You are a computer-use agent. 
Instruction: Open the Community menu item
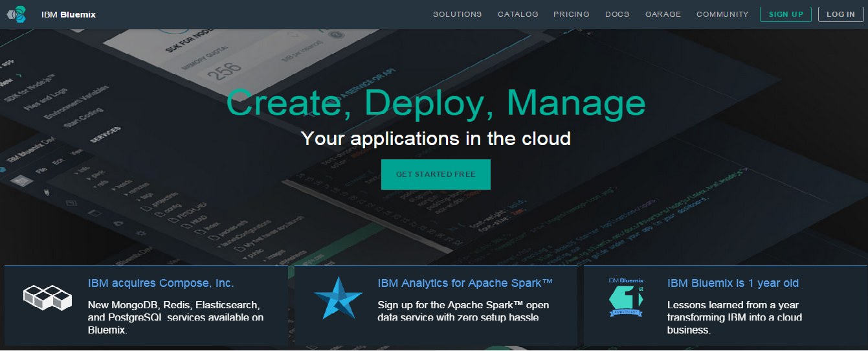click(722, 14)
